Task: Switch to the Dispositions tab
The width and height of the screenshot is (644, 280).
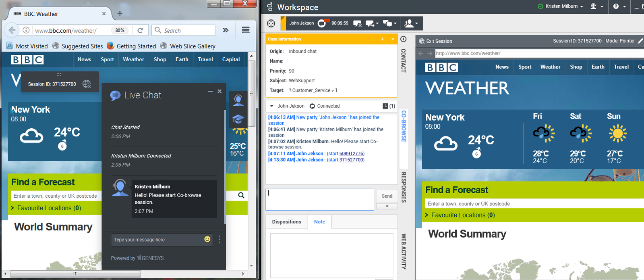Action: [286, 221]
